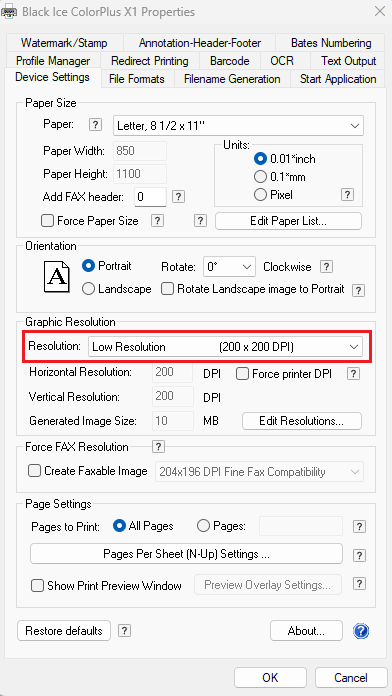This screenshot has width=392, height=696.
Task: Click the blue round help icon
Action: (361, 631)
